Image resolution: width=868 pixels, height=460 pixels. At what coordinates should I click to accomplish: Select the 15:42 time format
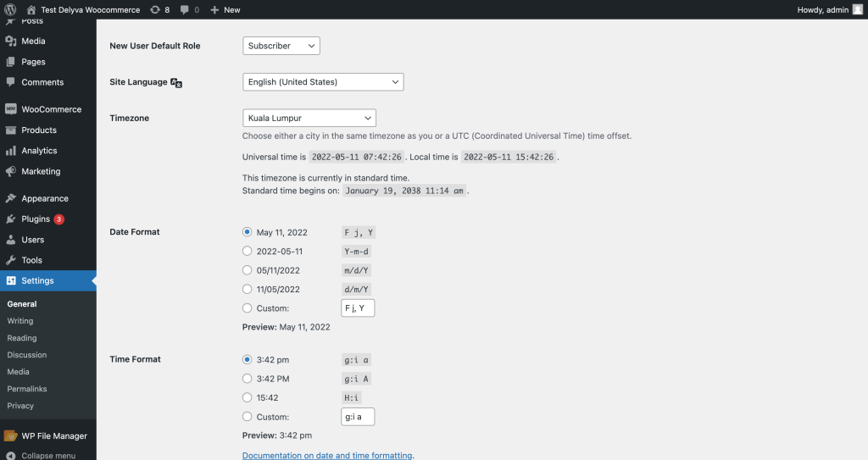(x=247, y=397)
